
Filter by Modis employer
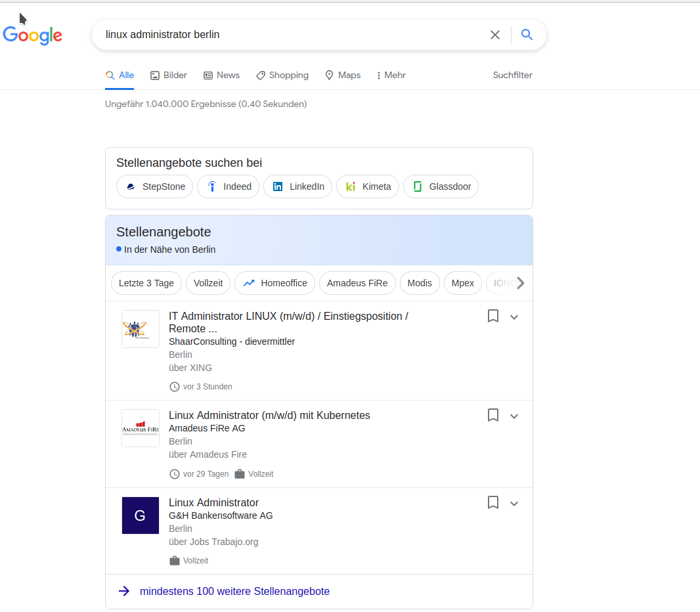tap(420, 283)
